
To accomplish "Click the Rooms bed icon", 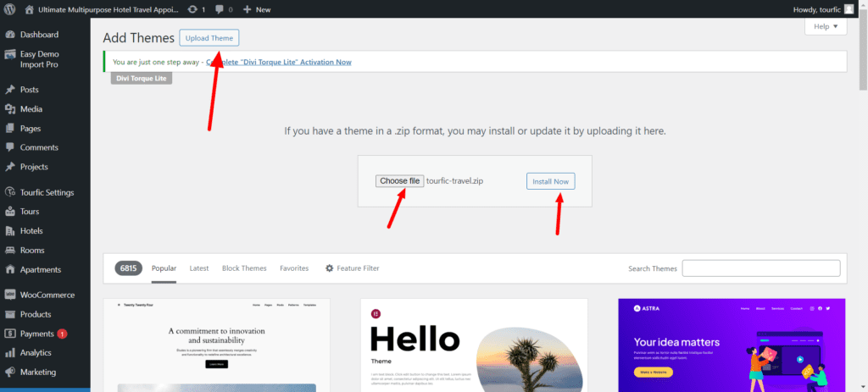I will pos(9,250).
